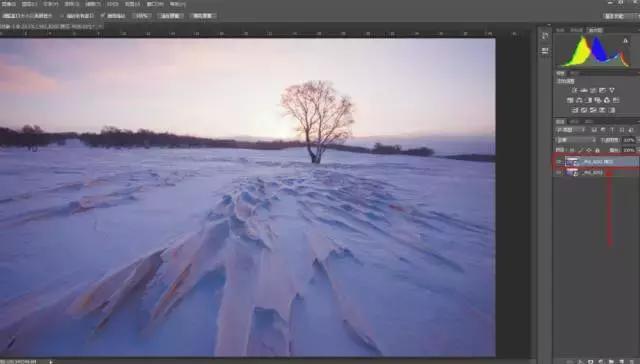Screen dimensions: 640x364
Task: Toggle lock position icon
Action: coord(589,150)
